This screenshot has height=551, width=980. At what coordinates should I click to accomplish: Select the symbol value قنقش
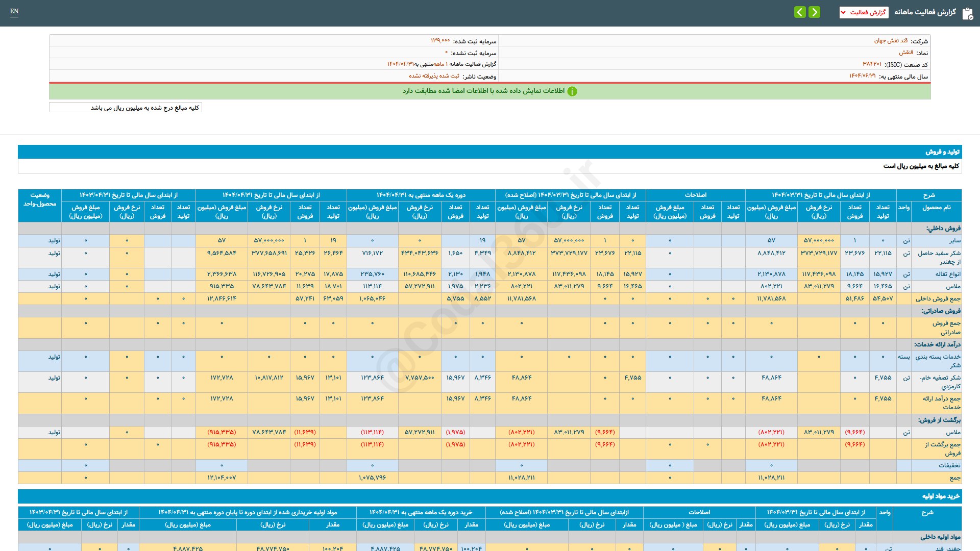(906, 53)
